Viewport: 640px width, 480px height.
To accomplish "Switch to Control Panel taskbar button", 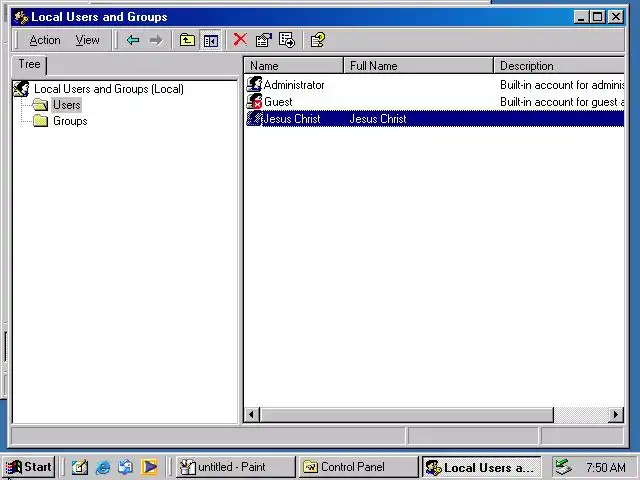I will pos(360,467).
